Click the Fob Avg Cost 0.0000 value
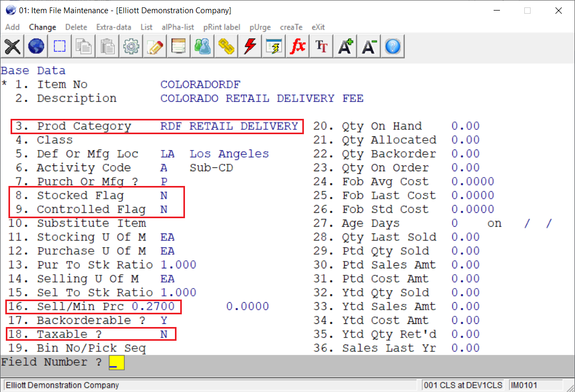 tap(472, 182)
